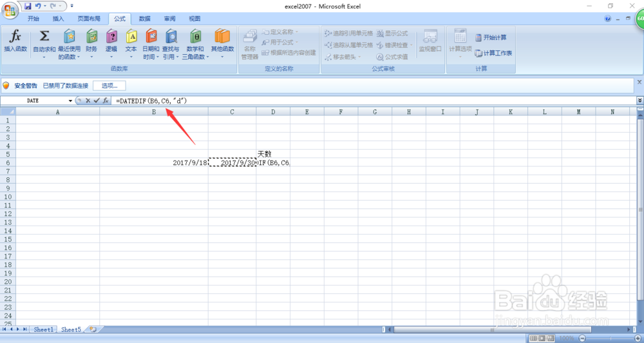Open the Watch Window (监视窗口)

click(x=430, y=41)
